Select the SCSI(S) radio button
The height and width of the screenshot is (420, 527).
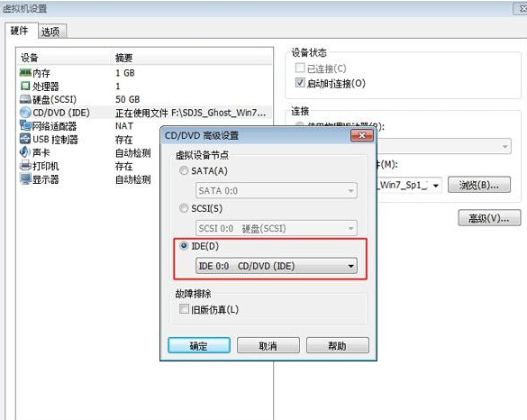click(x=184, y=208)
